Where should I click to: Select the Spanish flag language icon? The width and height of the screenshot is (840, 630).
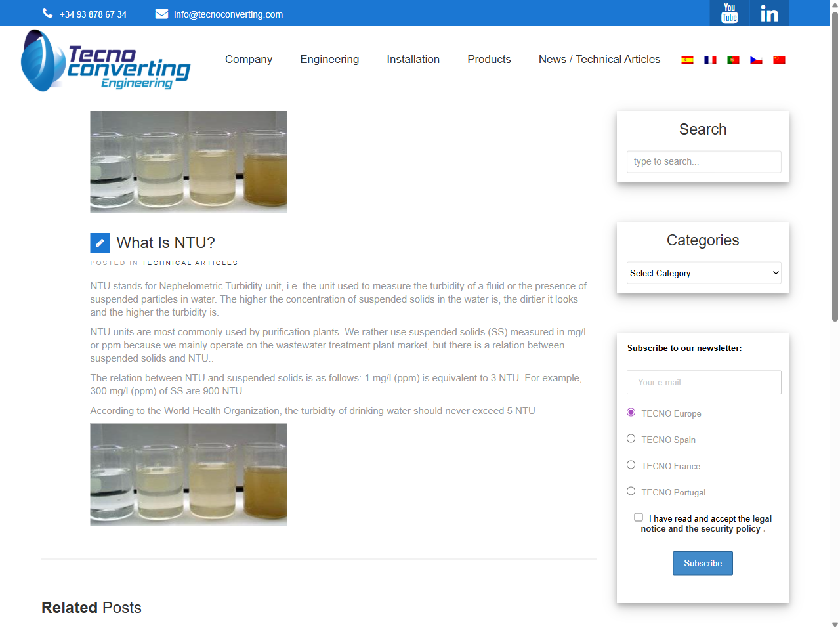pyautogui.click(x=687, y=59)
